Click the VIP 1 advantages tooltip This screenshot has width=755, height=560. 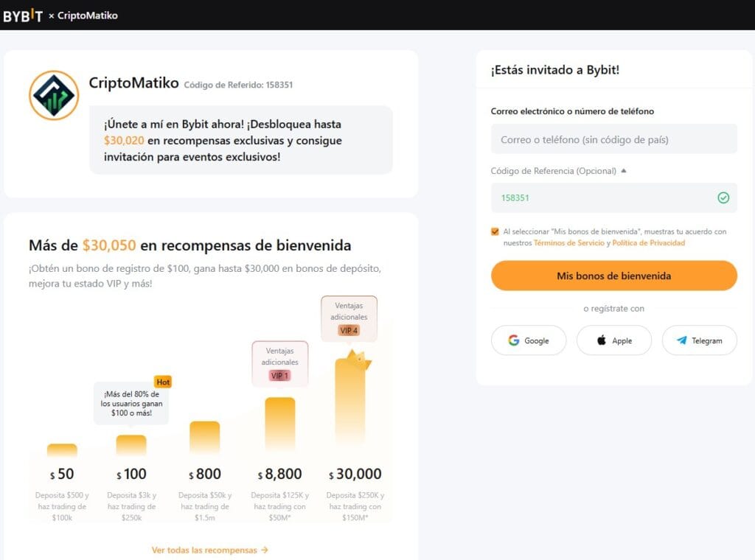(279, 364)
